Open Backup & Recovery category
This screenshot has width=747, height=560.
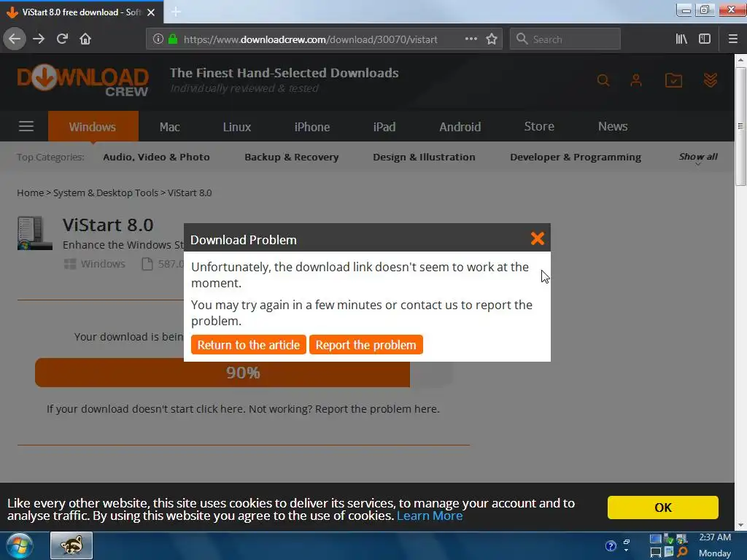[292, 157]
